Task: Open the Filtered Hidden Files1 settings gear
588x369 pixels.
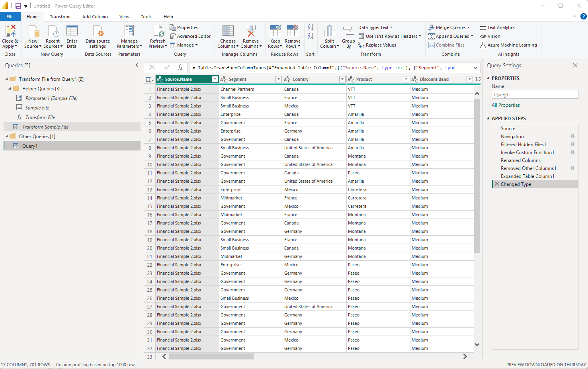Action: point(573,144)
